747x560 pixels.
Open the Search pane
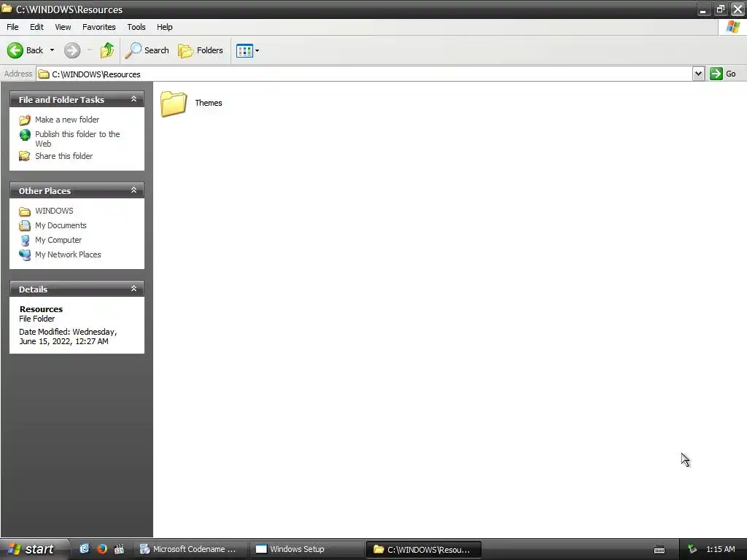click(147, 50)
